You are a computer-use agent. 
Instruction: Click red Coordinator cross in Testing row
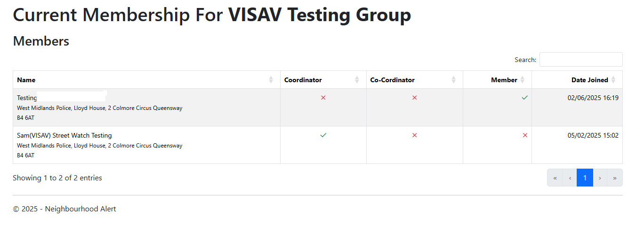[x=323, y=98]
